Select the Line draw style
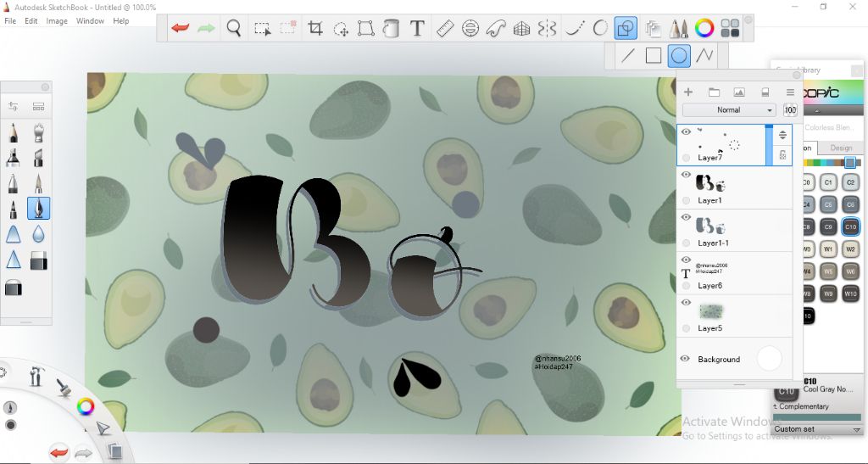This screenshot has width=868, height=464. 628,55
